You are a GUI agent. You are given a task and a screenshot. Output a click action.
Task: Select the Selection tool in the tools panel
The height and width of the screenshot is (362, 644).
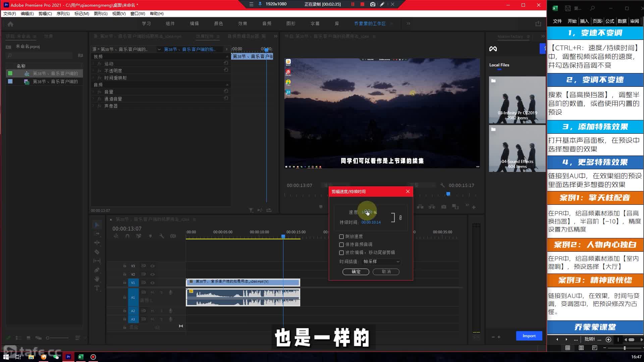(97, 225)
